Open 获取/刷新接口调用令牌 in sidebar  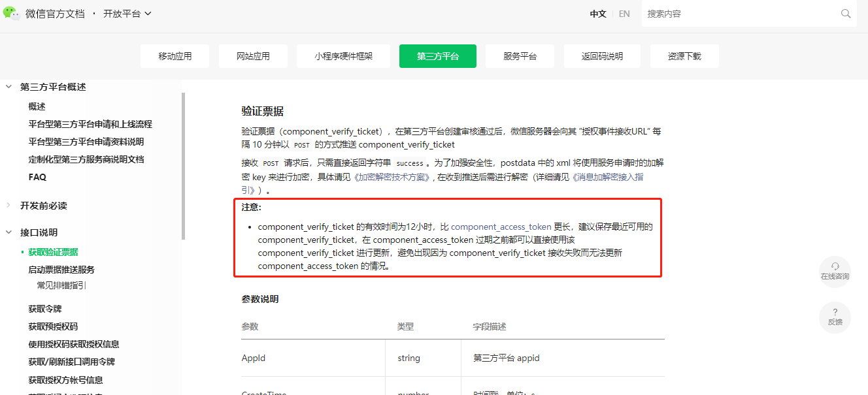72,362
